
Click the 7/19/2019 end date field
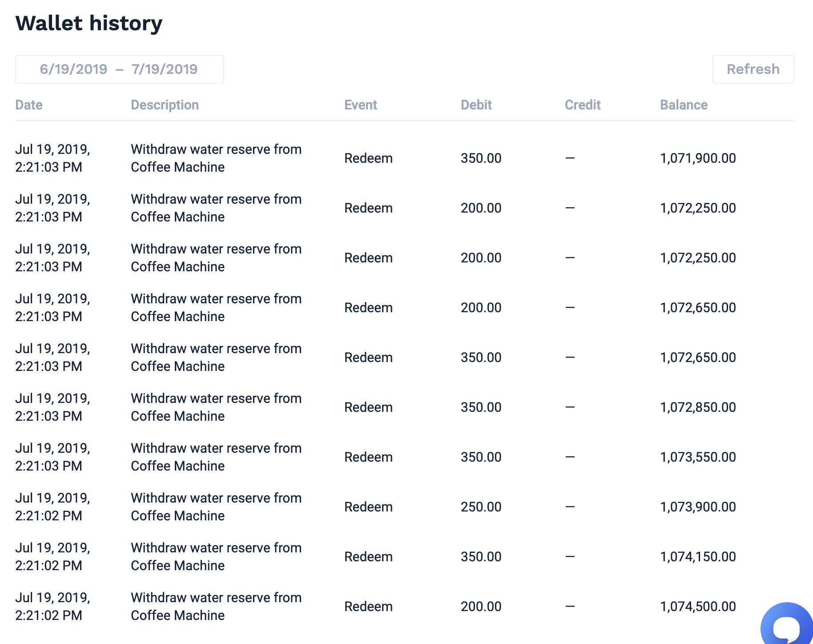[165, 69]
